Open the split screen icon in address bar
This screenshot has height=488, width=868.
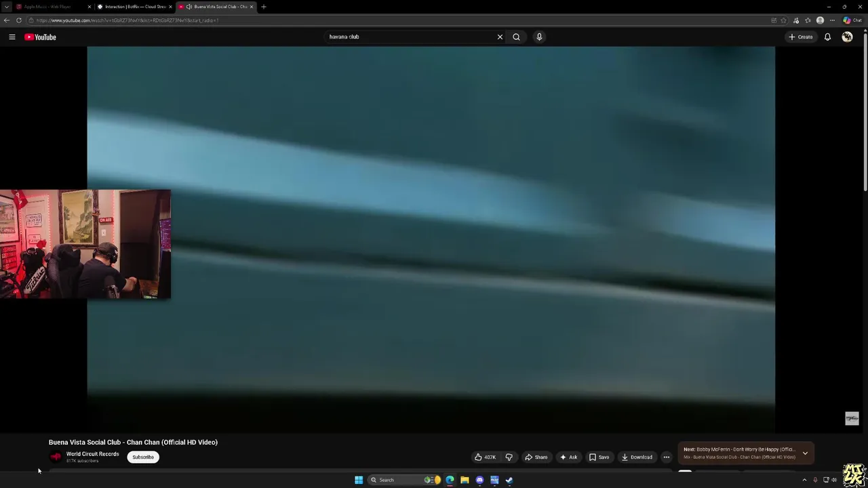pos(774,20)
